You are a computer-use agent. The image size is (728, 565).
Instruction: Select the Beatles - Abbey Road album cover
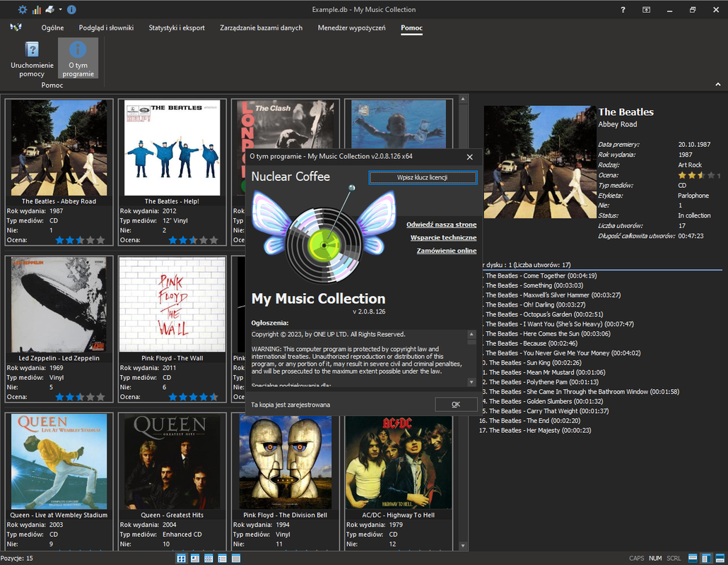click(59, 148)
